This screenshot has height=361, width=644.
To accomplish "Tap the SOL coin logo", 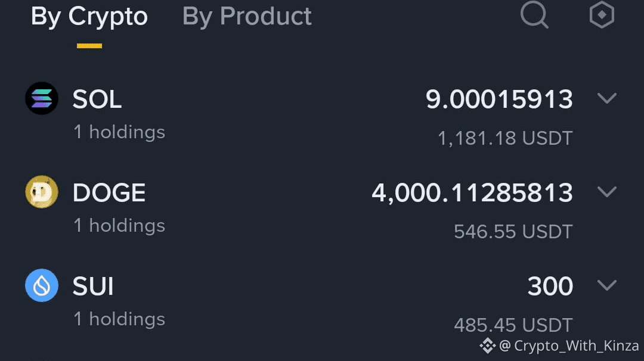I will [42, 98].
